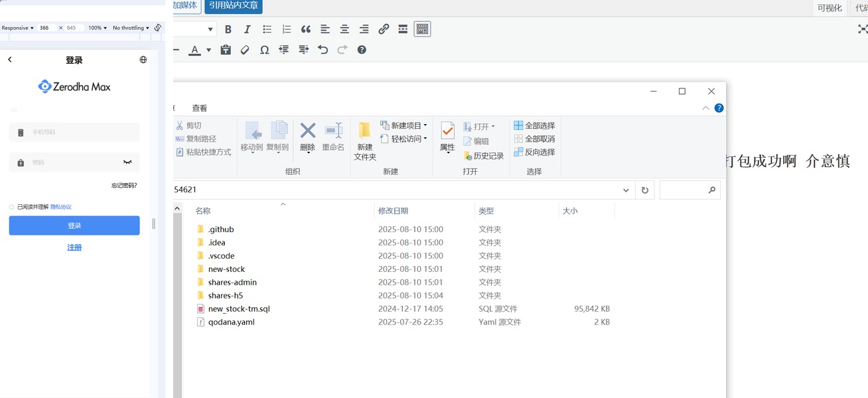Click 反向选择 invert selection
868x398 pixels.
tap(534, 152)
